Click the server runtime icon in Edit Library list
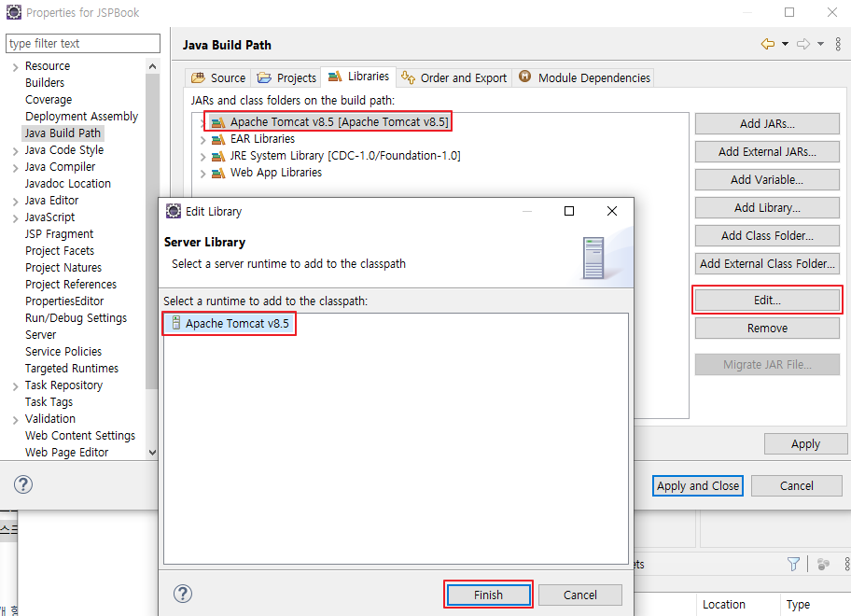 pyautogui.click(x=175, y=324)
